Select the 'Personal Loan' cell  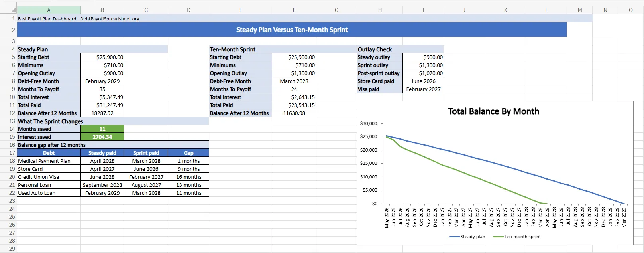coord(49,185)
